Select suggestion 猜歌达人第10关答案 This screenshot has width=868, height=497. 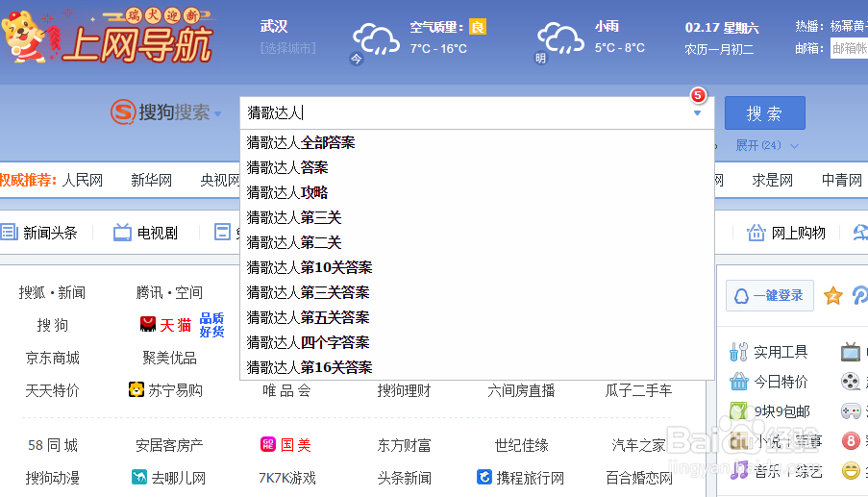pos(477,267)
